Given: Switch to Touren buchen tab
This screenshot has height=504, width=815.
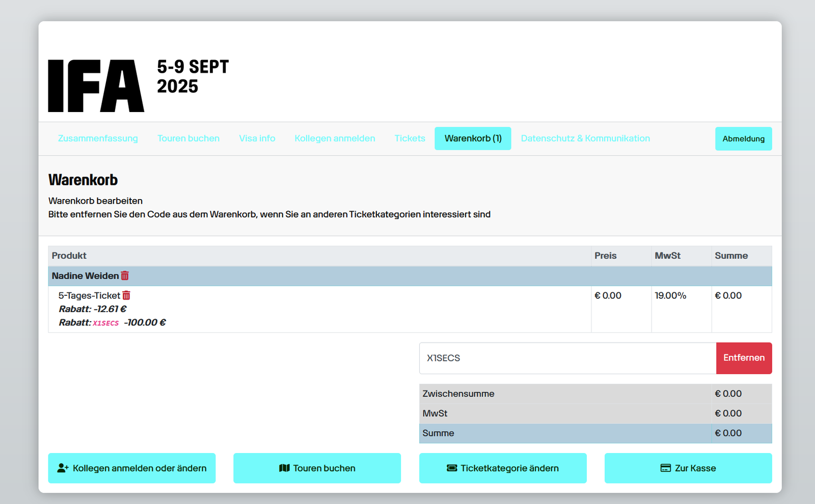Looking at the screenshot, I should point(188,138).
